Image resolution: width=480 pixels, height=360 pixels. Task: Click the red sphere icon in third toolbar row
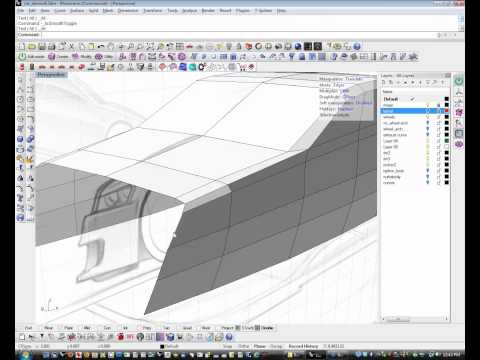pos(162,67)
